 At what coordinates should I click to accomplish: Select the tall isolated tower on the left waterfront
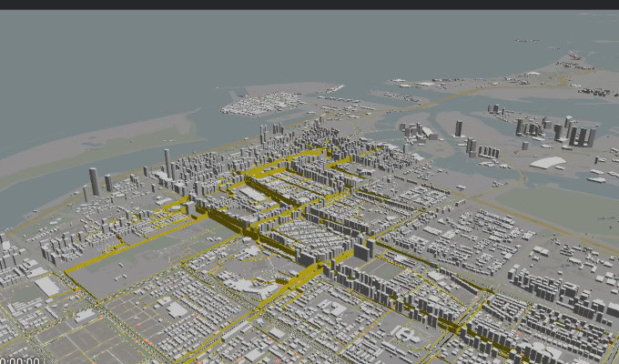point(94,181)
